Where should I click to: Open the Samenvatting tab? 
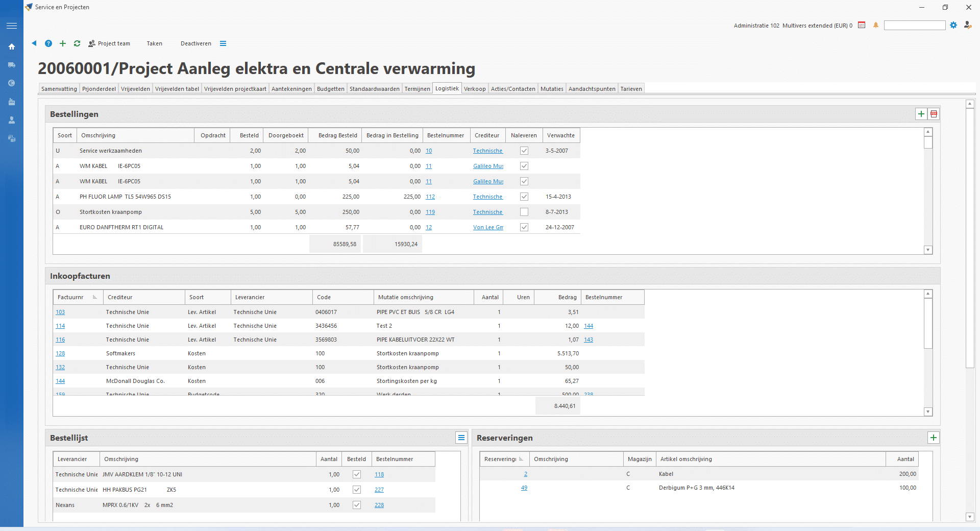tap(59, 89)
